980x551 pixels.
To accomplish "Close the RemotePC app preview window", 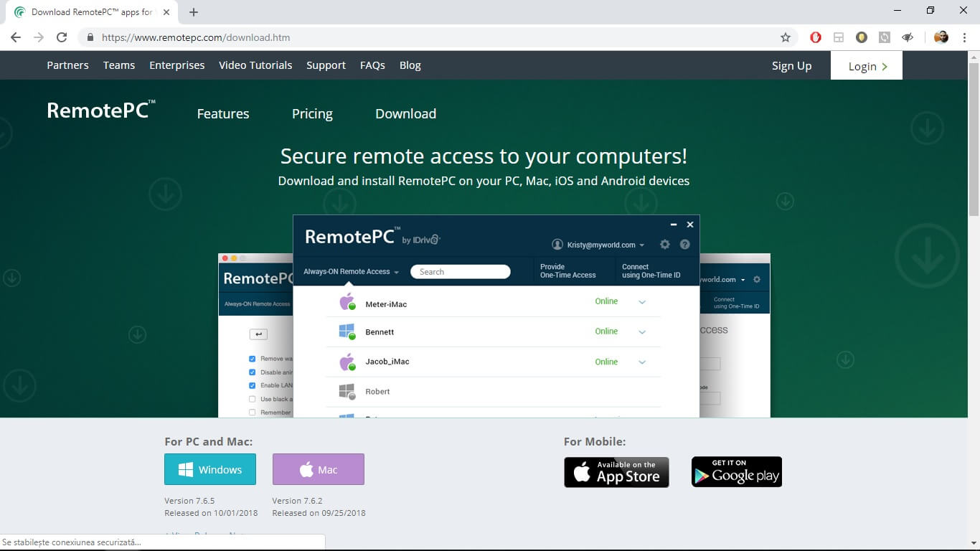I will coord(690,225).
